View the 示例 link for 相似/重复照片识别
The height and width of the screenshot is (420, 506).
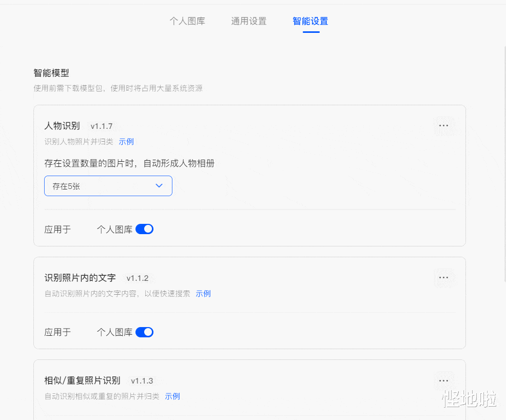coord(172,396)
